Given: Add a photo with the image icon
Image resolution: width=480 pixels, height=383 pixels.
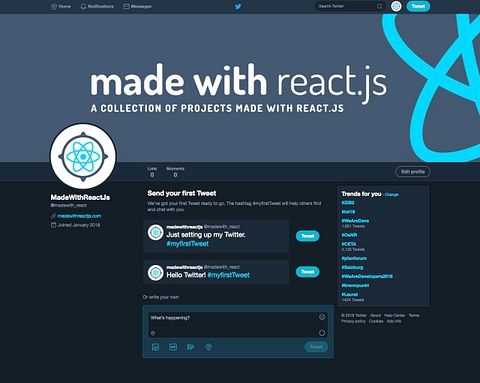Looking at the screenshot, I should click(x=155, y=347).
